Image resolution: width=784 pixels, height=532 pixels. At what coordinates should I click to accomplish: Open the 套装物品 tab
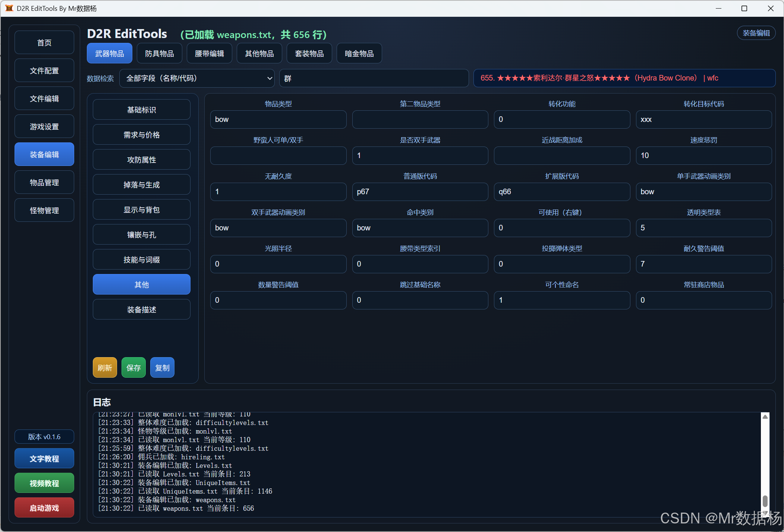click(x=309, y=54)
